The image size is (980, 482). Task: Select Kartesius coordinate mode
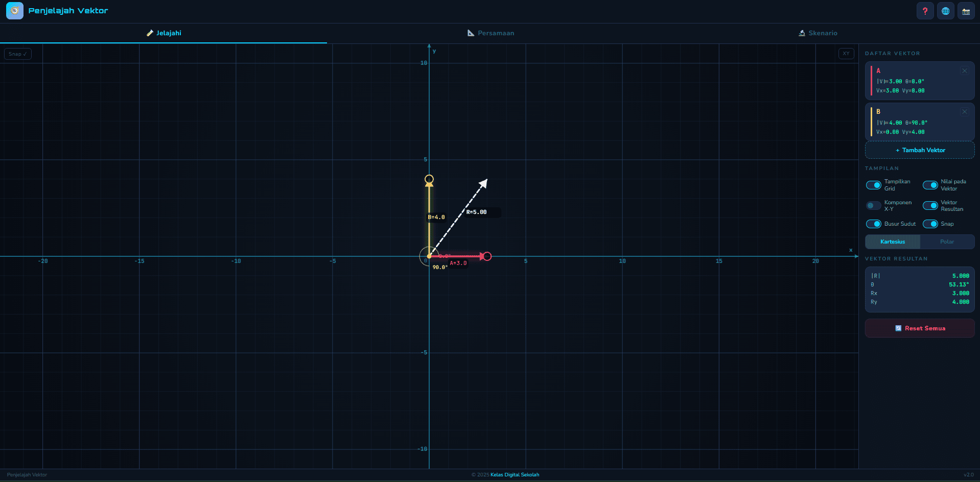[893, 242]
